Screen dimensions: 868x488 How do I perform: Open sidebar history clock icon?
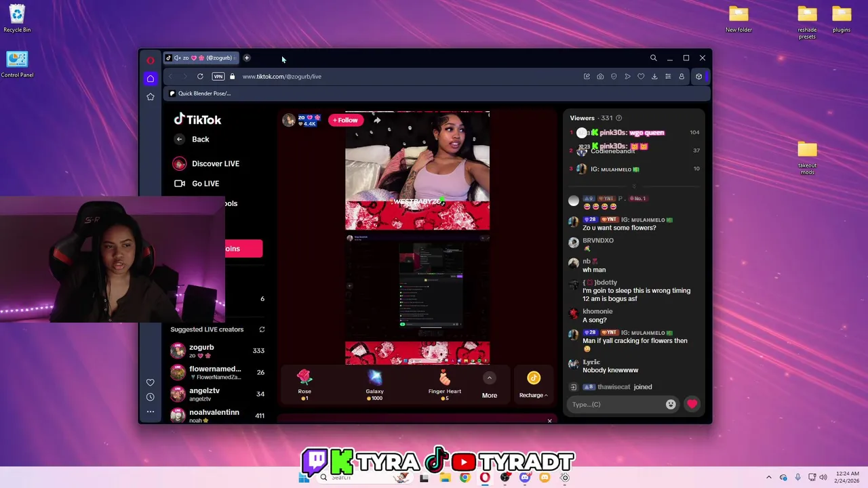(151, 397)
